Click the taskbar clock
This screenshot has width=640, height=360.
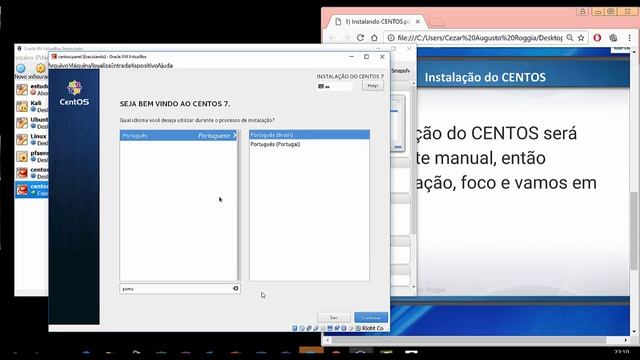point(621,351)
